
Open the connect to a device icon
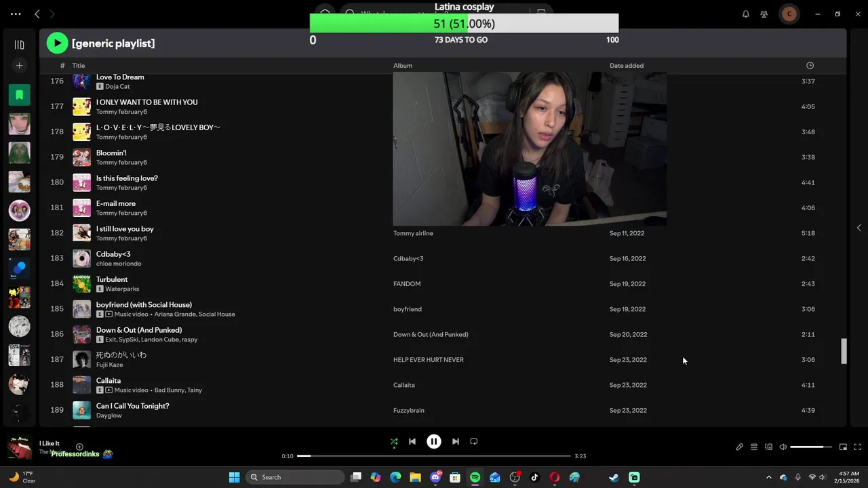(x=768, y=447)
